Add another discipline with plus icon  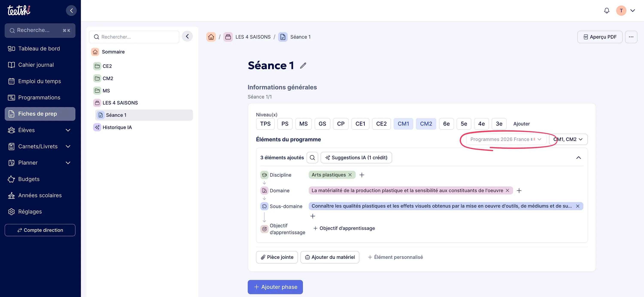pos(362,175)
